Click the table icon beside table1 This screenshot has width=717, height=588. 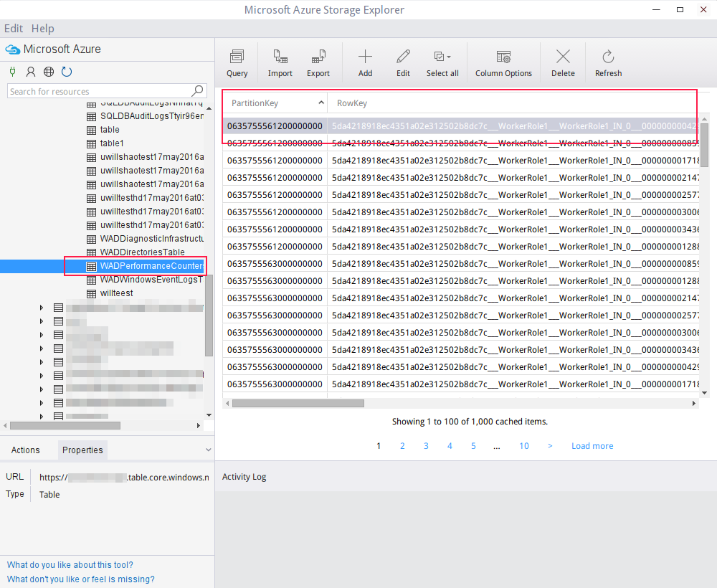pyautogui.click(x=92, y=143)
